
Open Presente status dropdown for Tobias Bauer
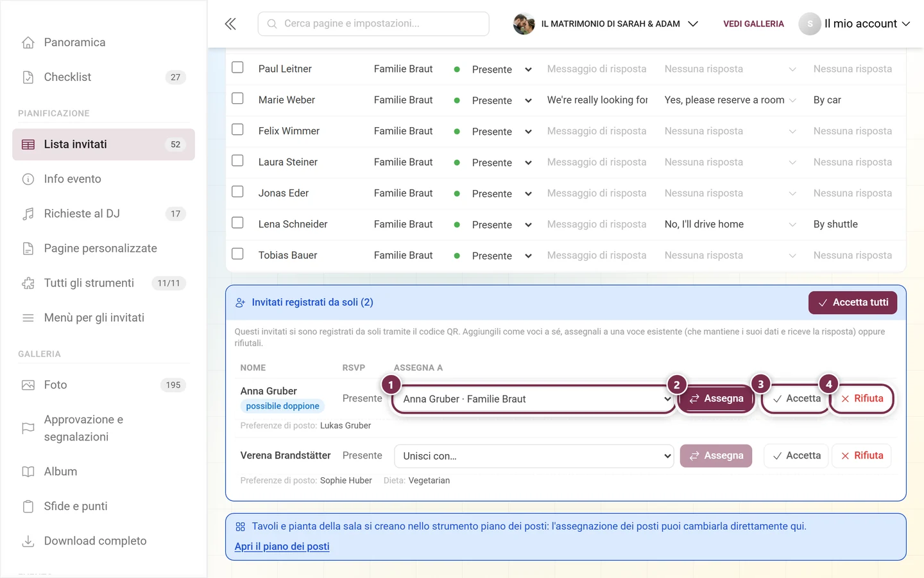pyautogui.click(x=501, y=256)
